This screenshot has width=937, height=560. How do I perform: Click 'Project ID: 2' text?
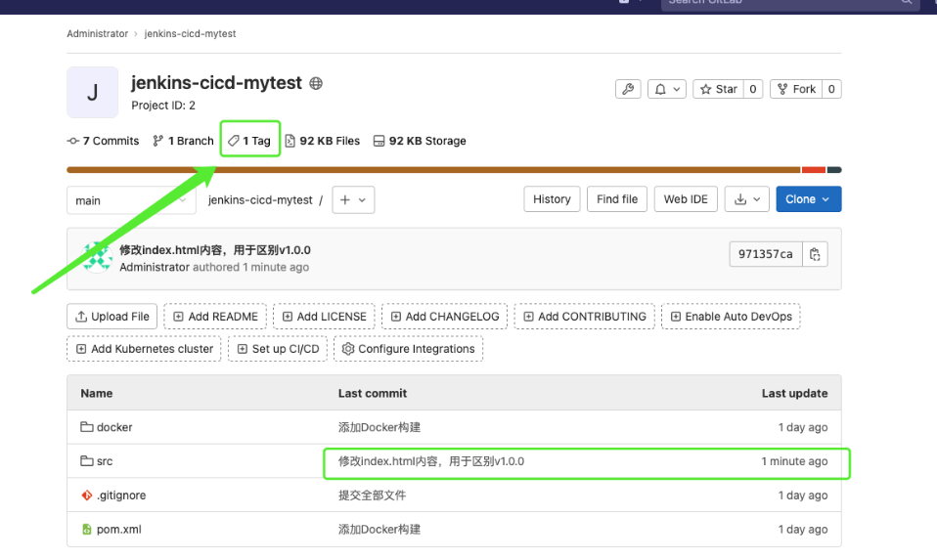[163, 106]
